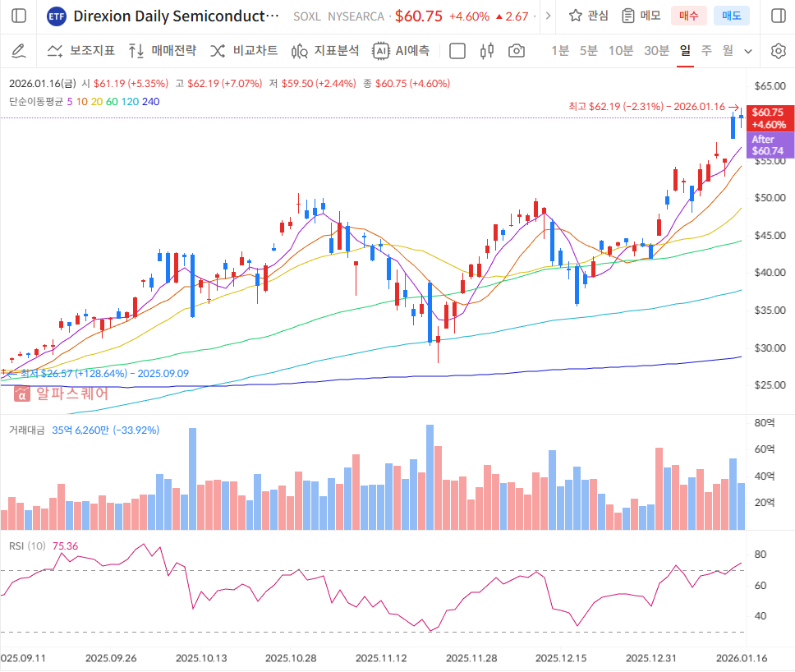Toggle the right sidebar panel icon
Viewport: 795px width, 672px height.
pyautogui.click(x=777, y=16)
